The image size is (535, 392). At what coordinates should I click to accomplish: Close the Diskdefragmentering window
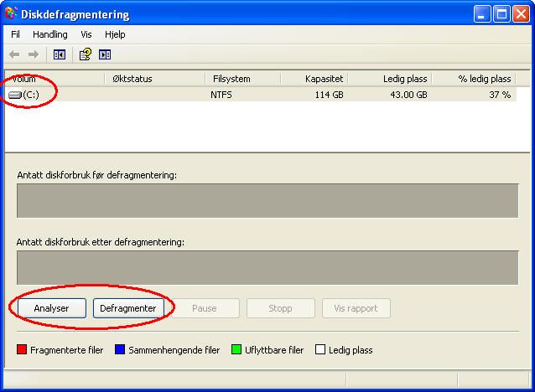[522, 14]
